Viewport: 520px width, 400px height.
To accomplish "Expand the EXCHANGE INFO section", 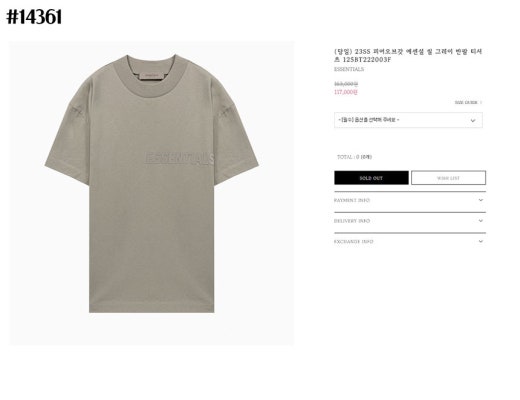I will [410, 241].
